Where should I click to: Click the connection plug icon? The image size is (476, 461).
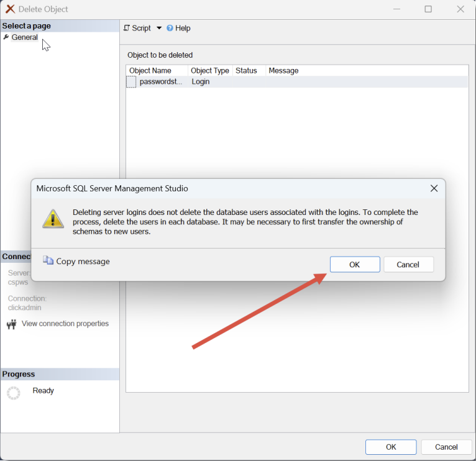click(x=12, y=324)
